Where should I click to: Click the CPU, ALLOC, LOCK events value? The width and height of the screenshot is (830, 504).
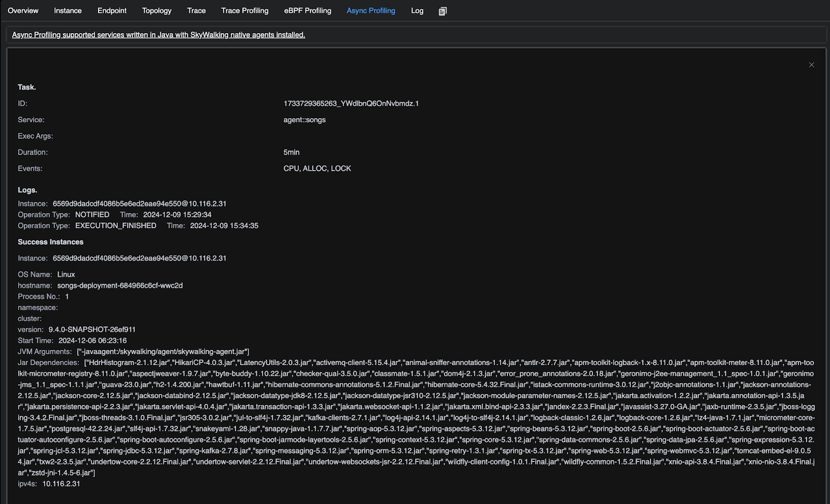point(317,169)
